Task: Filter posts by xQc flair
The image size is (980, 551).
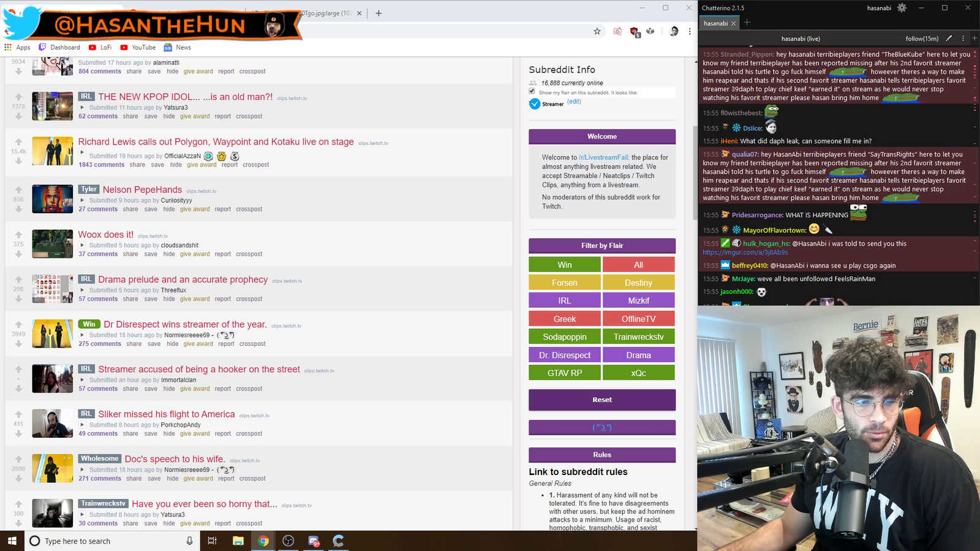Action: (x=638, y=373)
